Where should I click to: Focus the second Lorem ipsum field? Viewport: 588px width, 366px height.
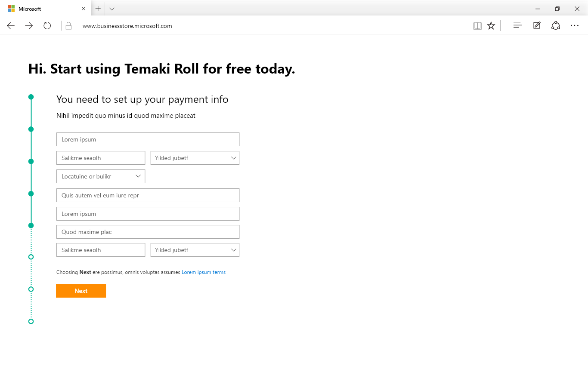click(148, 214)
